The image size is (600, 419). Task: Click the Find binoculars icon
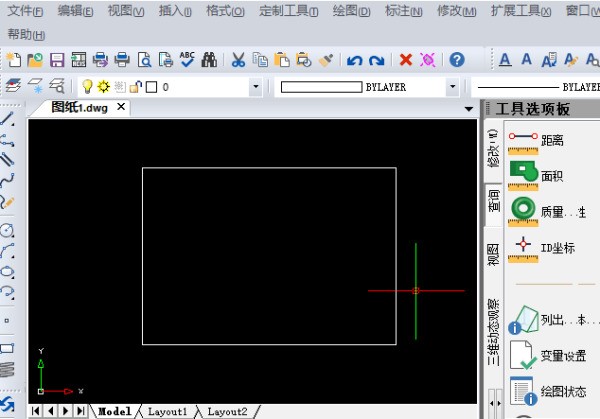[209, 60]
